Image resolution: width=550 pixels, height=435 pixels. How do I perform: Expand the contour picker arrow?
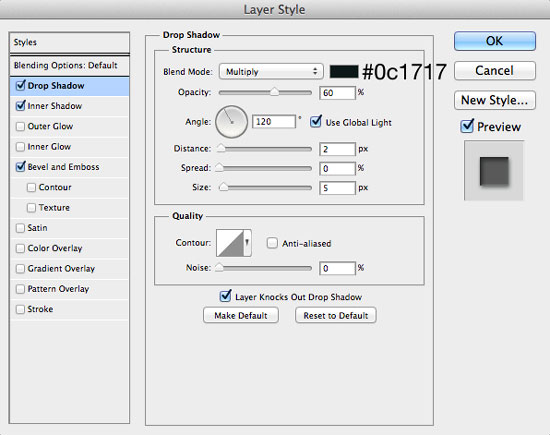[x=247, y=243]
